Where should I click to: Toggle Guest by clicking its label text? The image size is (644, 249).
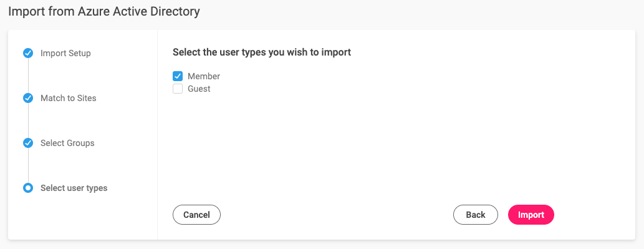click(199, 89)
